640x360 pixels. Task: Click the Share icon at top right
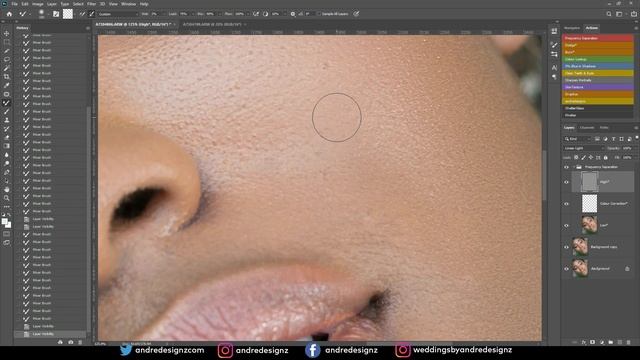click(x=633, y=14)
